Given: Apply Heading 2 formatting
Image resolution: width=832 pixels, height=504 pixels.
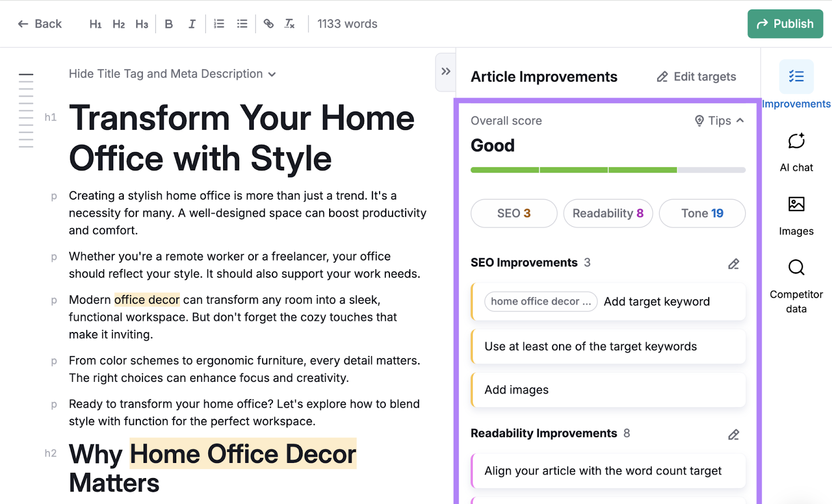Looking at the screenshot, I should (119, 23).
